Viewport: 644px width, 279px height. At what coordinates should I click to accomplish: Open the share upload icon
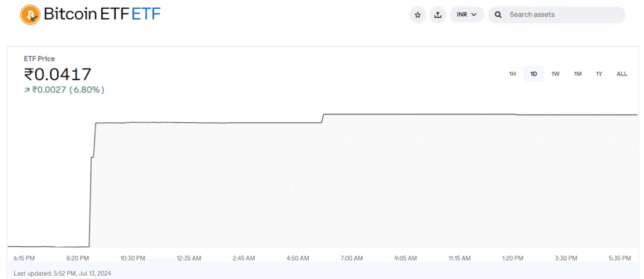(438, 14)
